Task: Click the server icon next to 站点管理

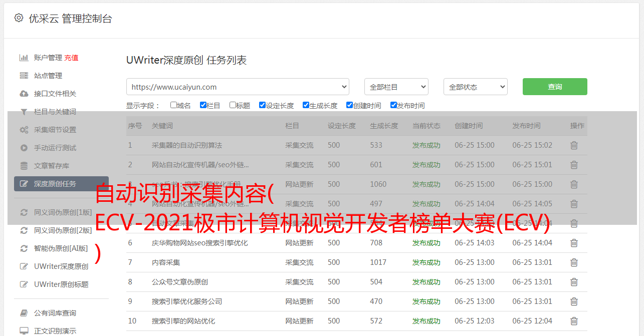Action: coord(24,76)
